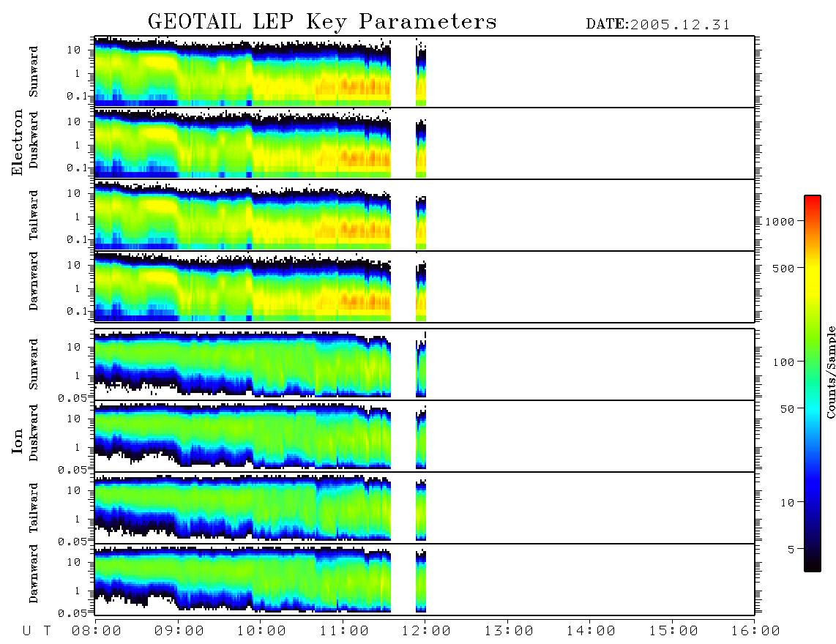Click the "5" colorbar tick label
Image resolution: width=836 pixels, height=644 pixels.
[791, 550]
